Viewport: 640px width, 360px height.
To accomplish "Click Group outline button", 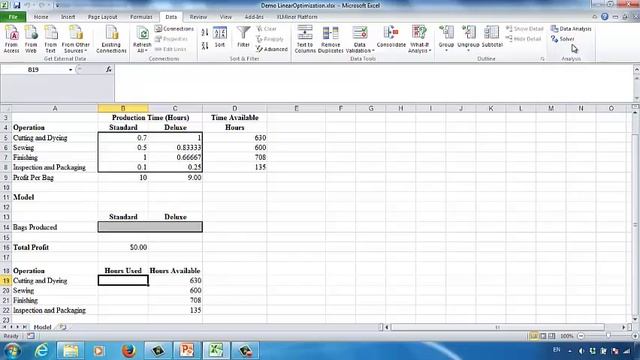I will coord(446,38).
